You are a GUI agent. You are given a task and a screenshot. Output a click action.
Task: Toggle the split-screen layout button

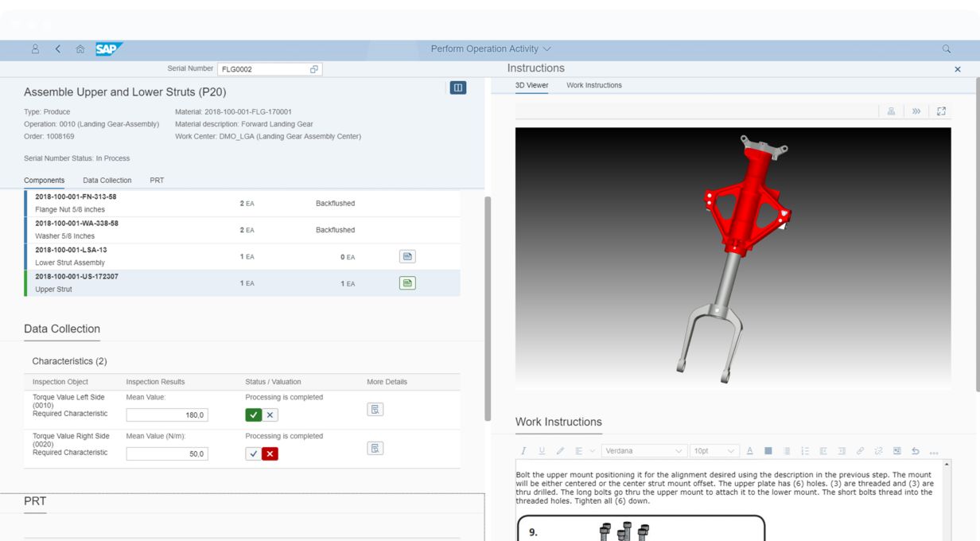pyautogui.click(x=457, y=88)
